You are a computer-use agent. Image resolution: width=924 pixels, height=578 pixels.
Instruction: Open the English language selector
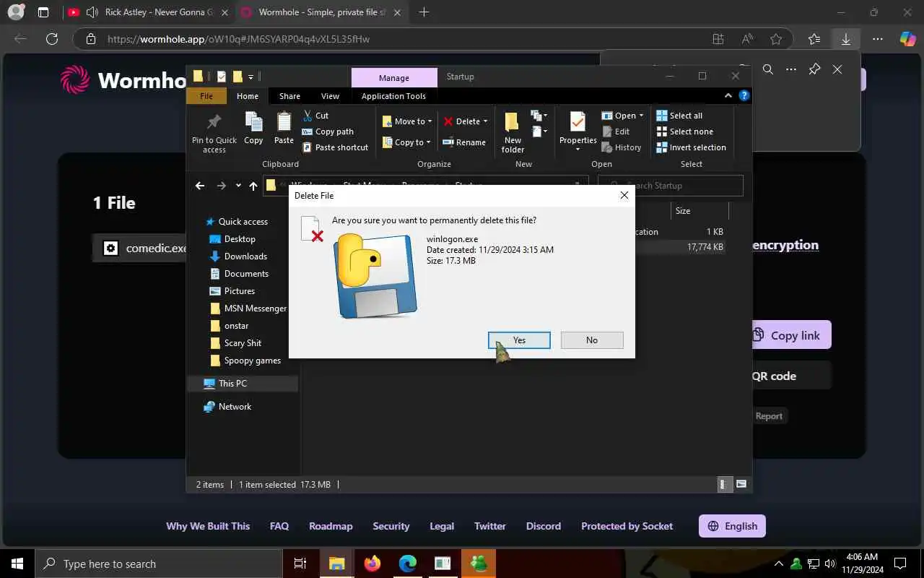(732, 526)
